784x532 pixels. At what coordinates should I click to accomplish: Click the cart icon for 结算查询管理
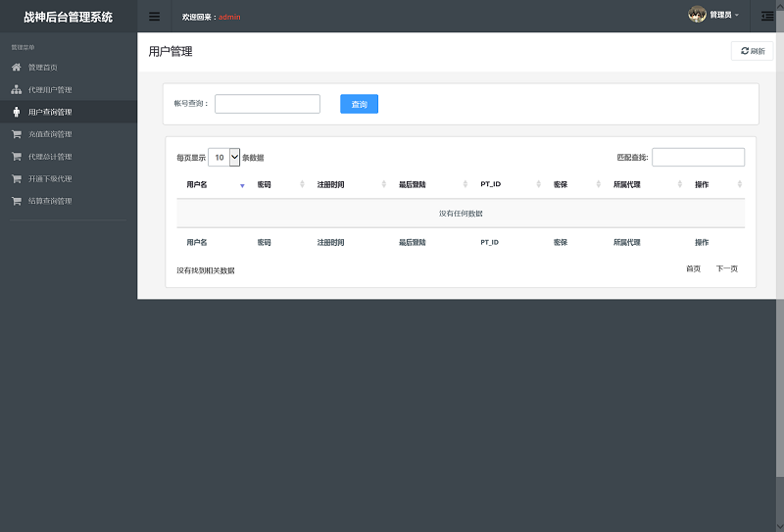(17, 201)
